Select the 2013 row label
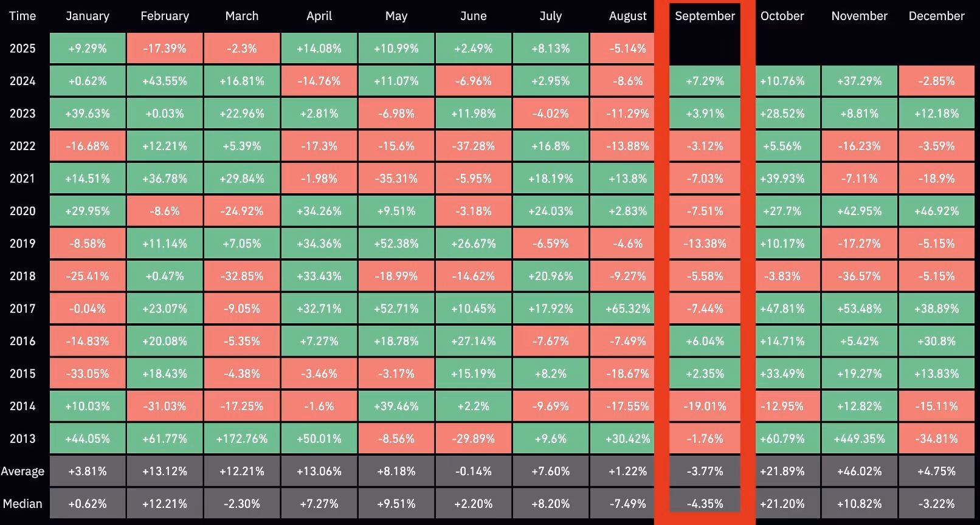The width and height of the screenshot is (980, 525). point(22,439)
